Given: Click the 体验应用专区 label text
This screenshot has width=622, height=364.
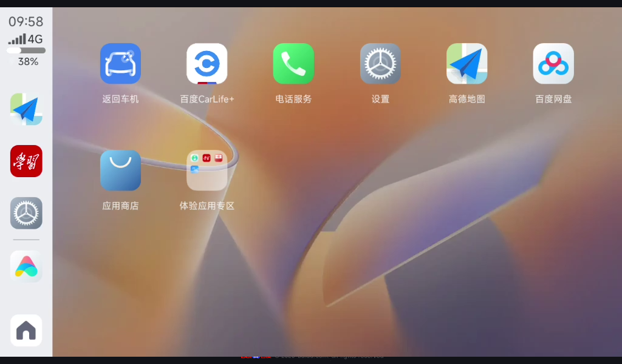Looking at the screenshot, I should tap(207, 206).
